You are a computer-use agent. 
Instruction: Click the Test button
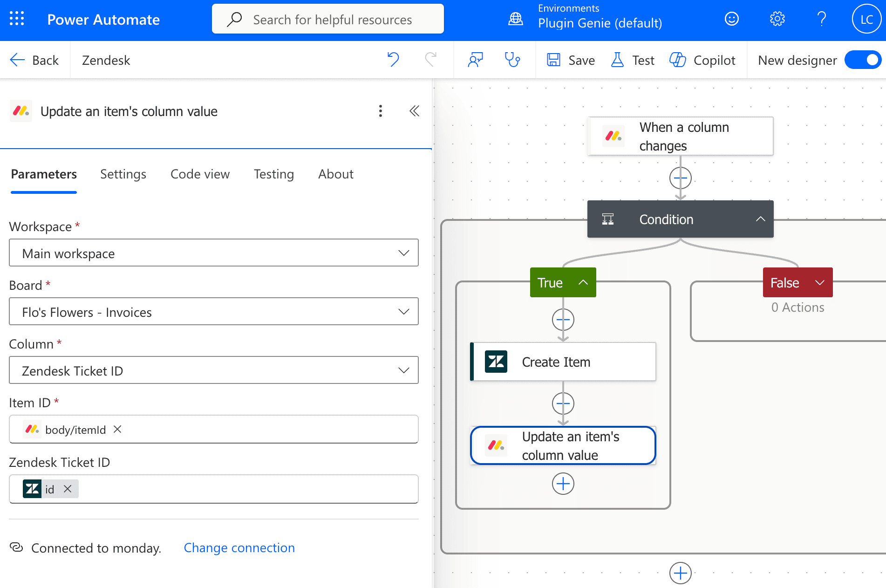[x=632, y=60]
